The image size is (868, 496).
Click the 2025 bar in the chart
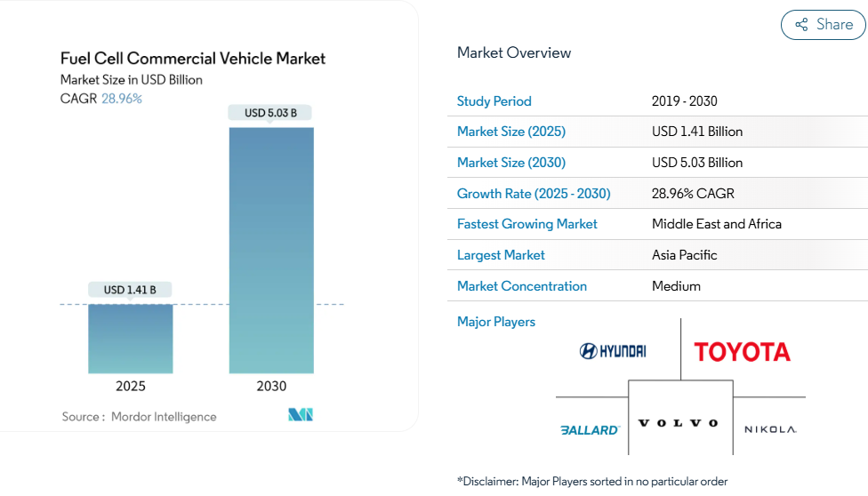[131, 339]
